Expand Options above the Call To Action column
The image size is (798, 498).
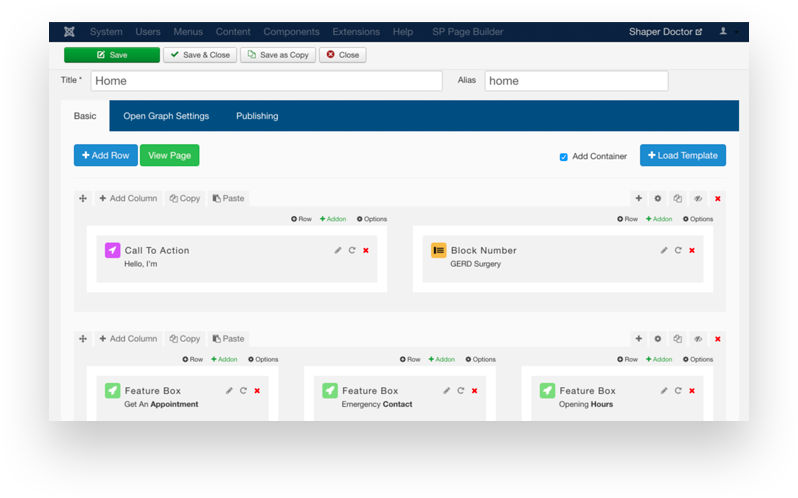[x=372, y=219]
